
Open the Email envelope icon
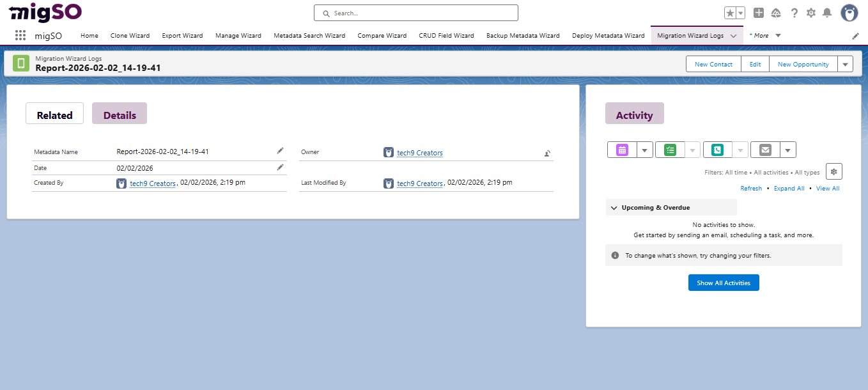[764, 149]
